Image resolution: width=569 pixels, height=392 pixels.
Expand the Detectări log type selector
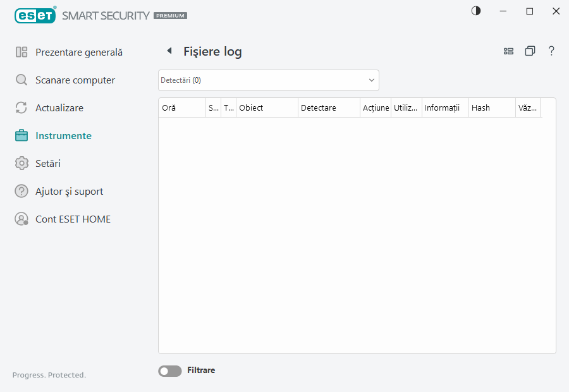click(x=371, y=80)
